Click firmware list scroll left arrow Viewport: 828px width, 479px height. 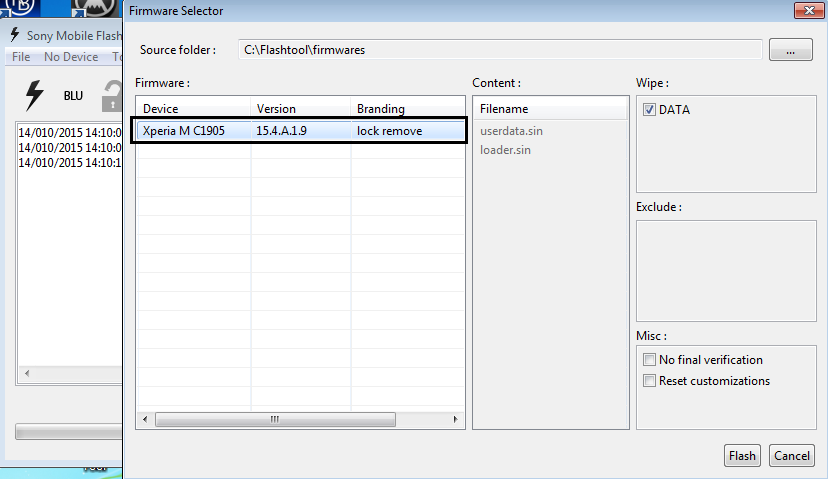tap(145, 419)
